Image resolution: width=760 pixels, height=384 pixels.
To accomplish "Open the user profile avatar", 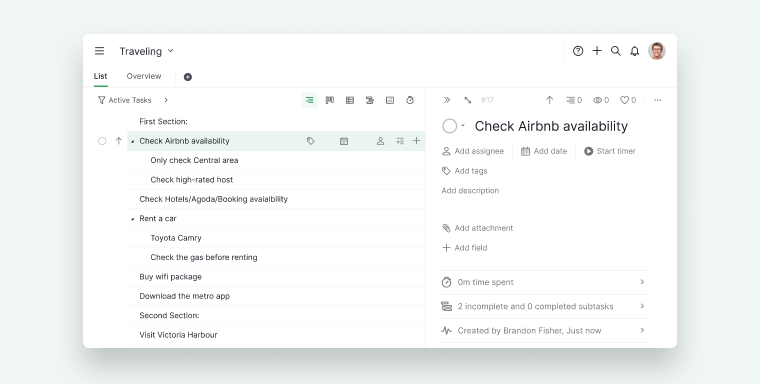I will [x=657, y=51].
